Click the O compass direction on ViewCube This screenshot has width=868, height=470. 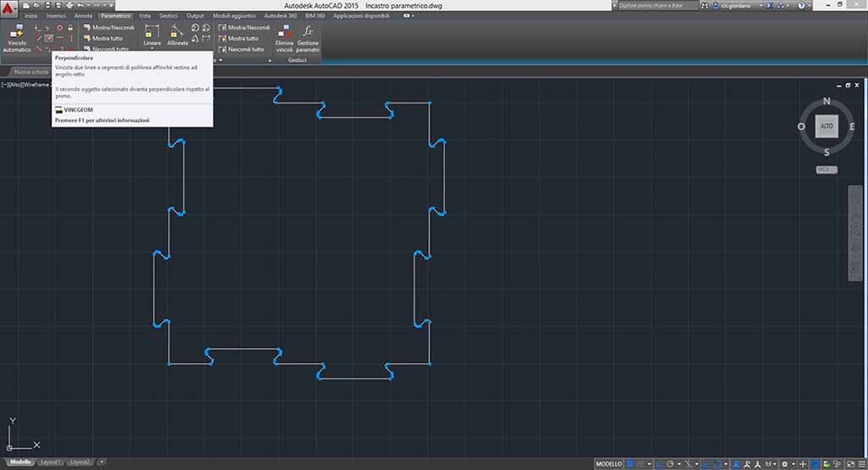[x=801, y=126]
